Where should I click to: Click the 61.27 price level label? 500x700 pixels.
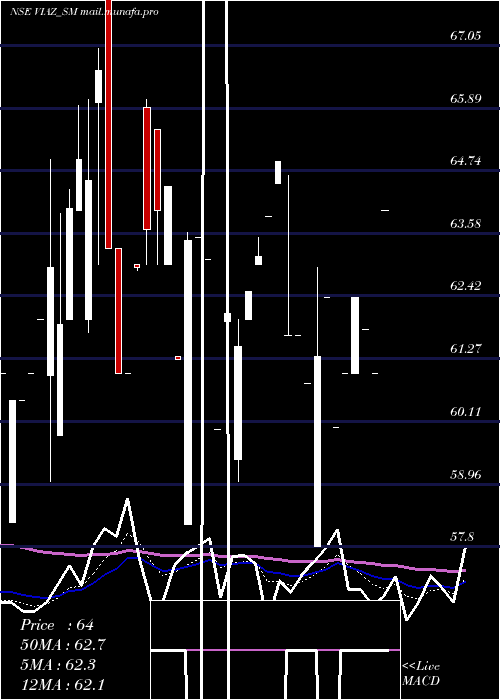(466, 349)
